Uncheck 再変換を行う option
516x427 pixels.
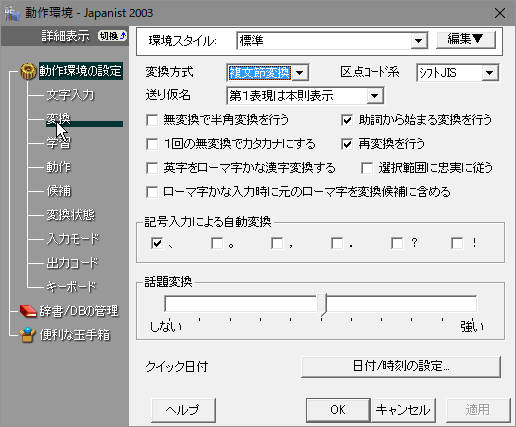(347, 144)
